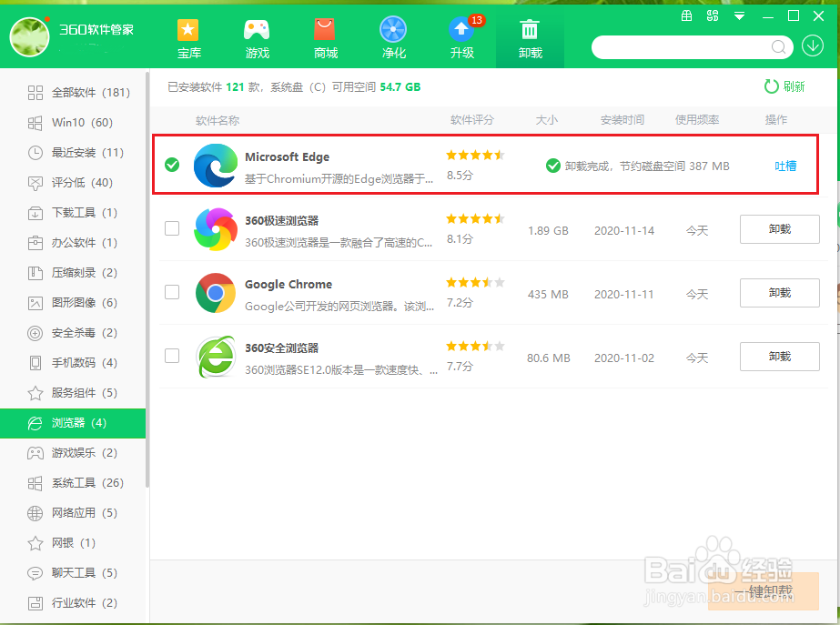840x625 pixels.
Task: Click the 360安全浏览器 app icon
Action: 216,357
